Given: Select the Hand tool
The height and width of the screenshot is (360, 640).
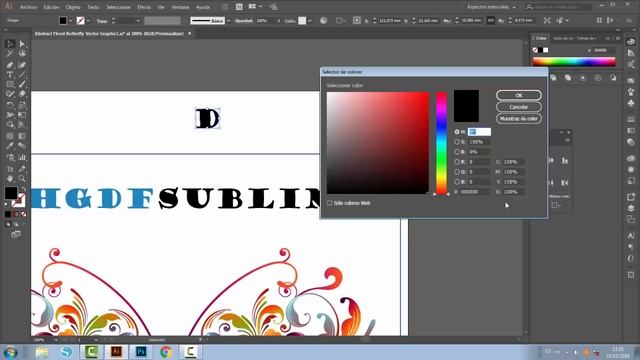Looking at the screenshot, I should 10,178.
